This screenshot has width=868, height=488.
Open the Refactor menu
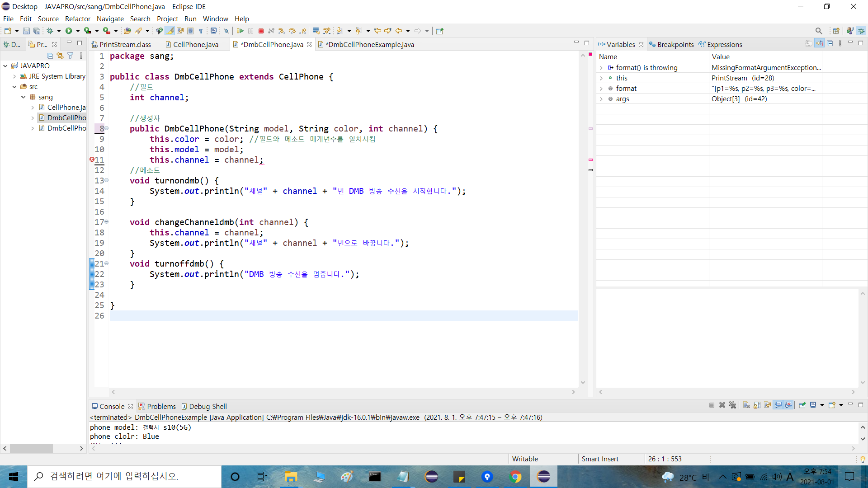tap(77, 19)
